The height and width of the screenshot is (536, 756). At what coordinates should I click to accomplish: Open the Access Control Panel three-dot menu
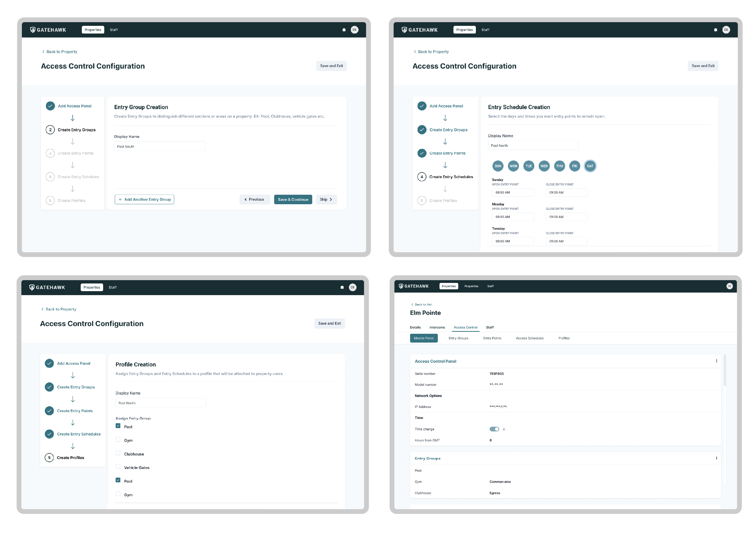pyautogui.click(x=717, y=361)
